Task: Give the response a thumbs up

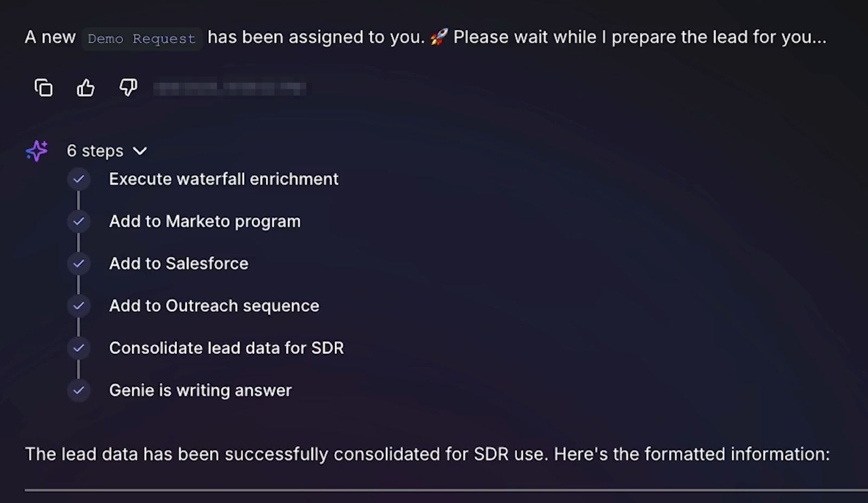Action: (x=86, y=87)
